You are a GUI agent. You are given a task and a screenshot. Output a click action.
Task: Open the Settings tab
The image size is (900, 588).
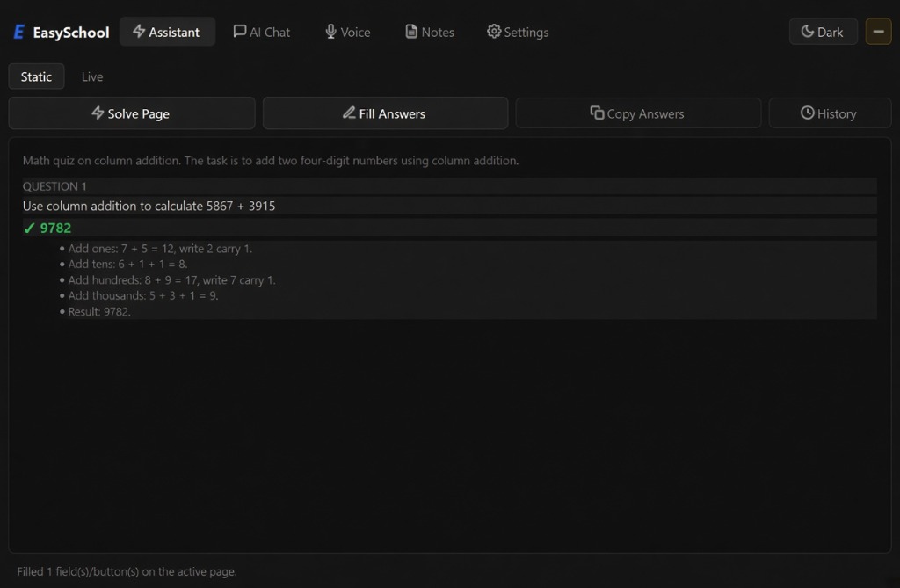[518, 32]
